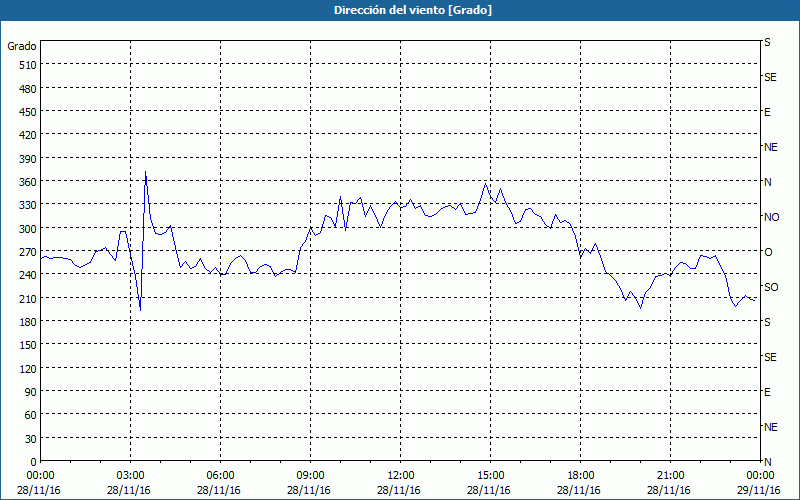Viewport: 800px width, 500px height.
Task: Click the chart title 'Dirección del viento [Grado]'
Action: [413, 10]
